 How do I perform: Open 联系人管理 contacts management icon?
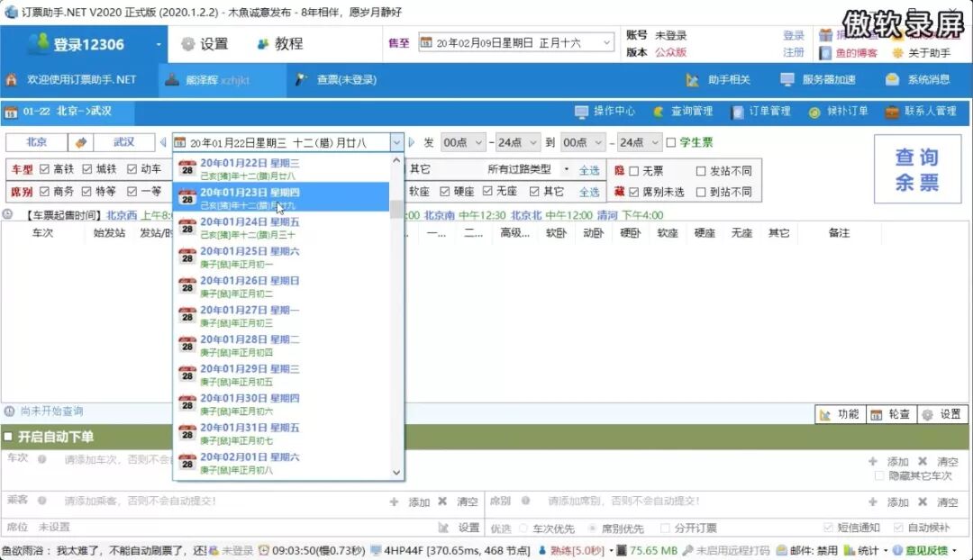(892, 112)
